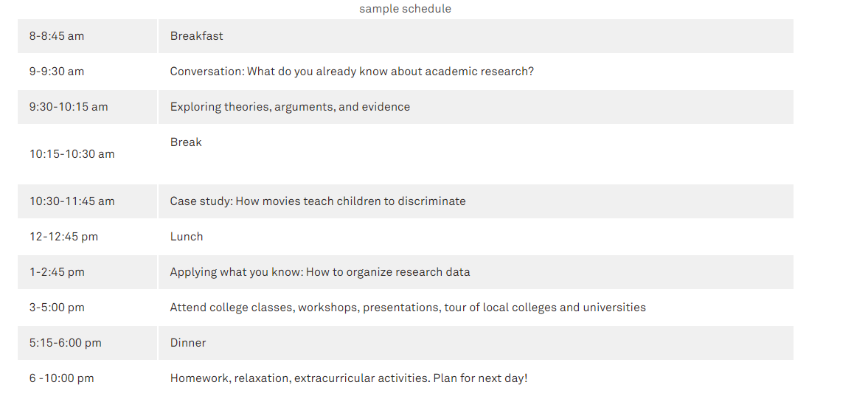Click the Breakfast schedule entry
The width and height of the screenshot is (868, 399).
point(197,36)
